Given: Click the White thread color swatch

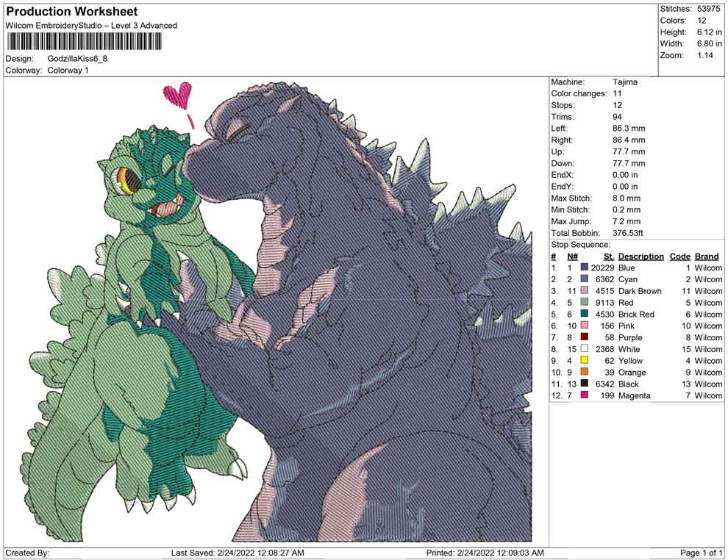Looking at the screenshot, I should point(584,349).
